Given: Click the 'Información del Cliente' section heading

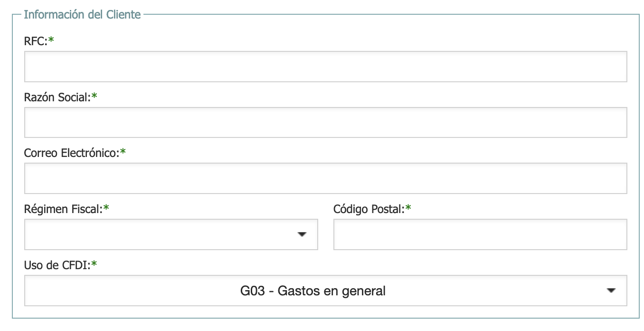Looking at the screenshot, I should pyautogui.click(x=82, y=14).
